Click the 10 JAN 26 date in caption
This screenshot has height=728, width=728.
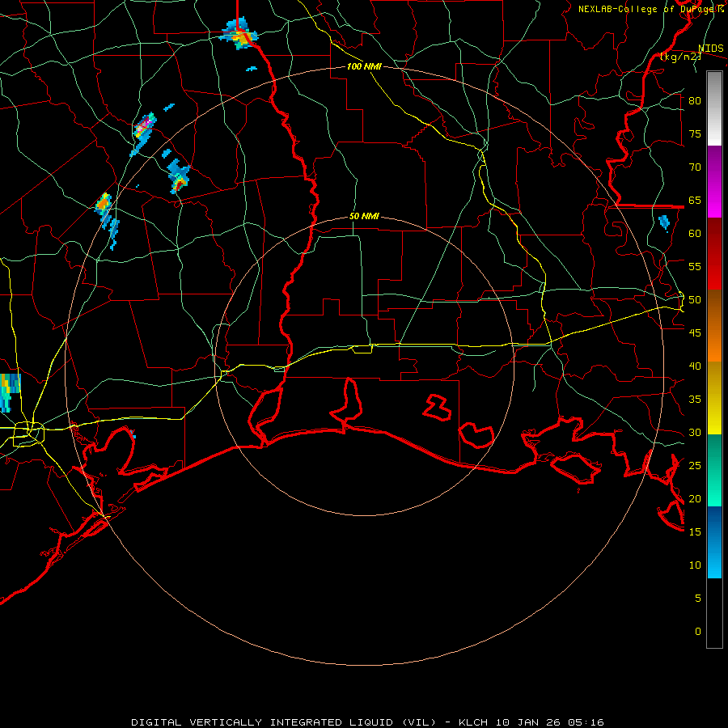pos(527,722)
